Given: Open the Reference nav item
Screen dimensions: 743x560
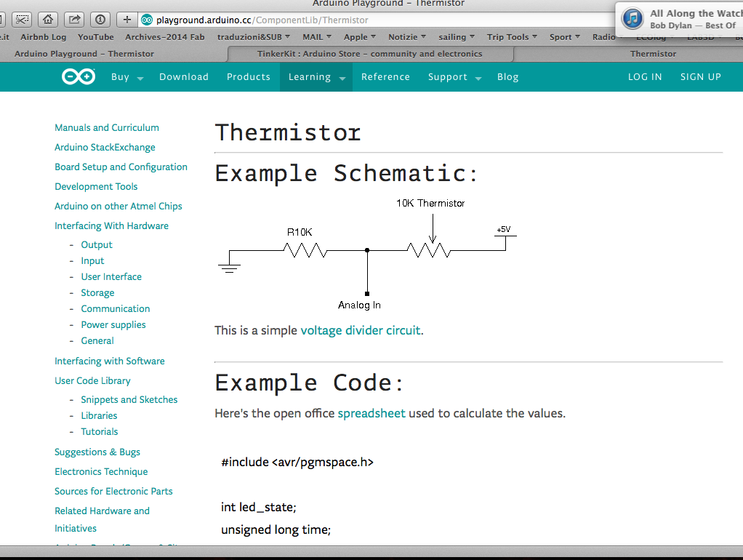Looking at the screenshot, I should click(x=385, y=77).
